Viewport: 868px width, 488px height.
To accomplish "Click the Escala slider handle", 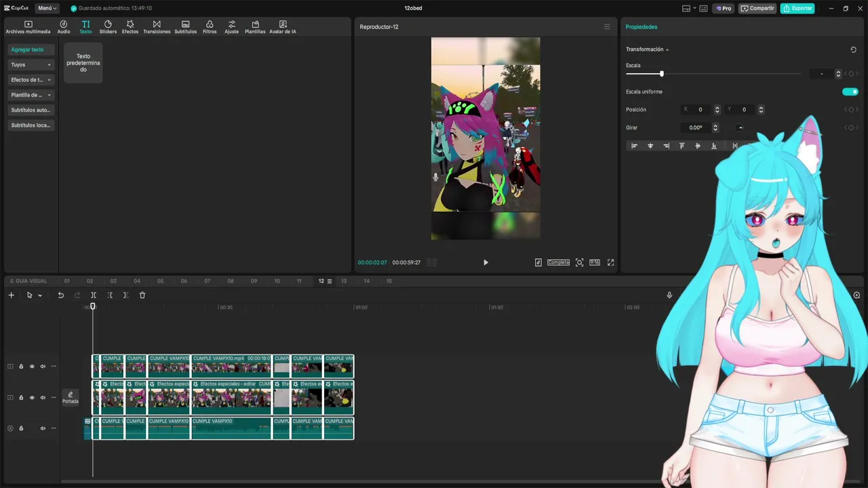I will tap(661, 74).
